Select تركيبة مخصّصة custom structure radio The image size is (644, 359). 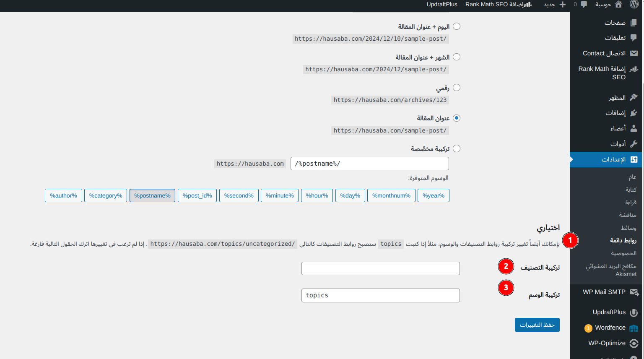coord(457,149)
